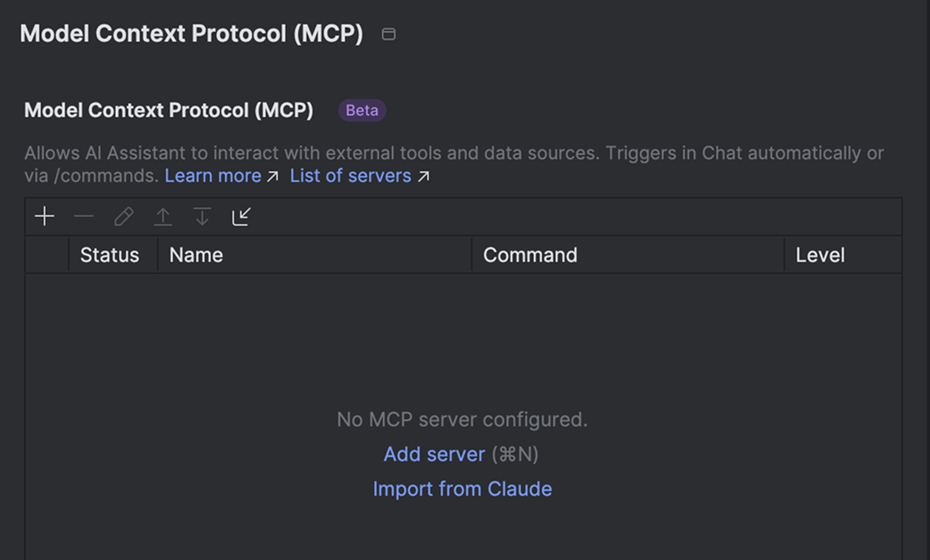The width and height of the screenshot is (930, 560).
Task: Click the Status column header
Action: click(110, 255)
